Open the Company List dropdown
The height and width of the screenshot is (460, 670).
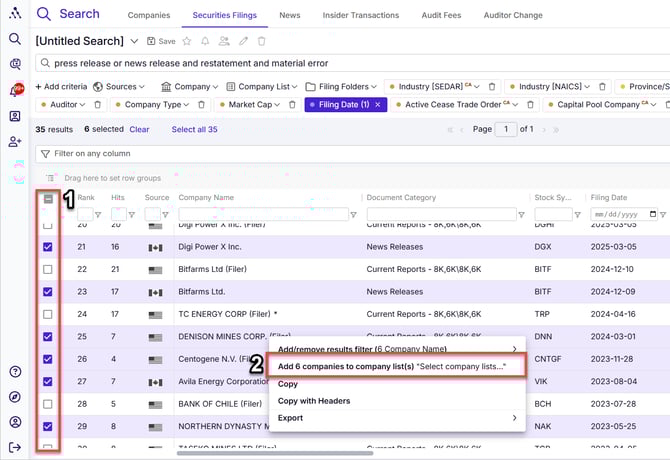[x=261, y=86]
